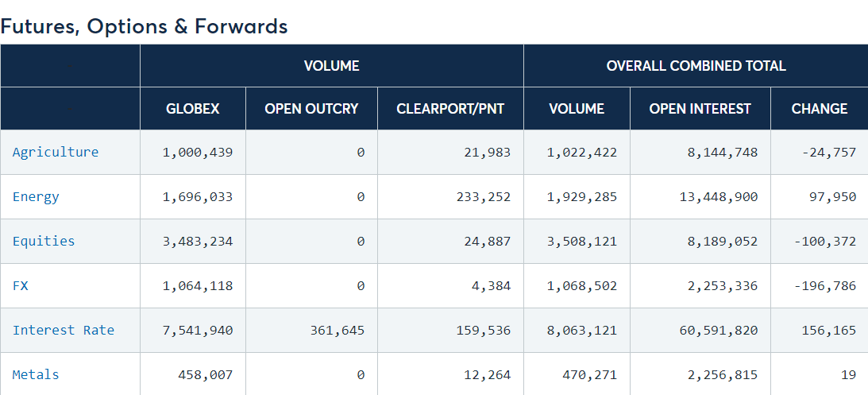The height and width of the screenshot is (395, 868).
Task: Select Energy ClearPort value 233,252
Action: (x=484, y=196)
